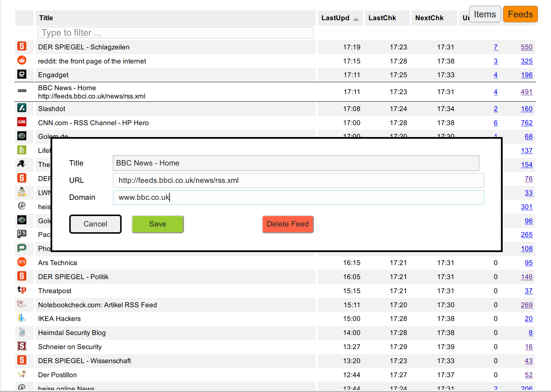Viewport: 551px width, 392px height.
Task: Click the Der Postillon feed icon
Action: [x=22, y=374]
